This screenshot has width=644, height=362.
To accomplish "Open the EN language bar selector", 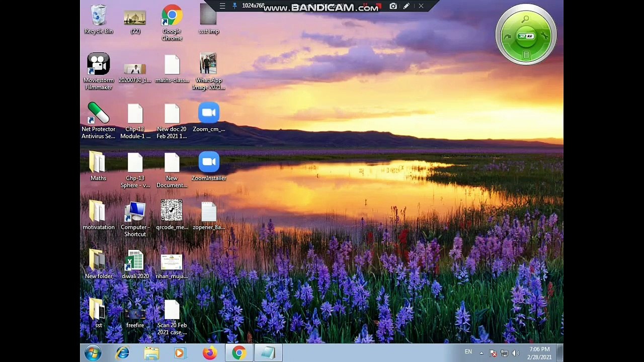I will pyautogui.click(x=468, y=352).
